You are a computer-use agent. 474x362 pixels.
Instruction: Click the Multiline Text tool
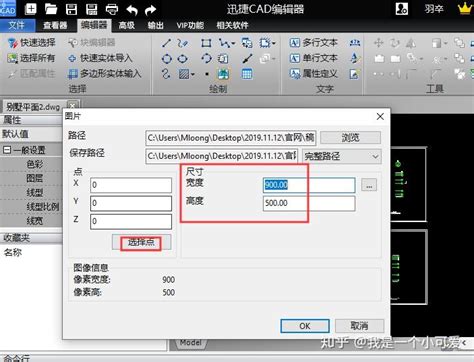313,43
